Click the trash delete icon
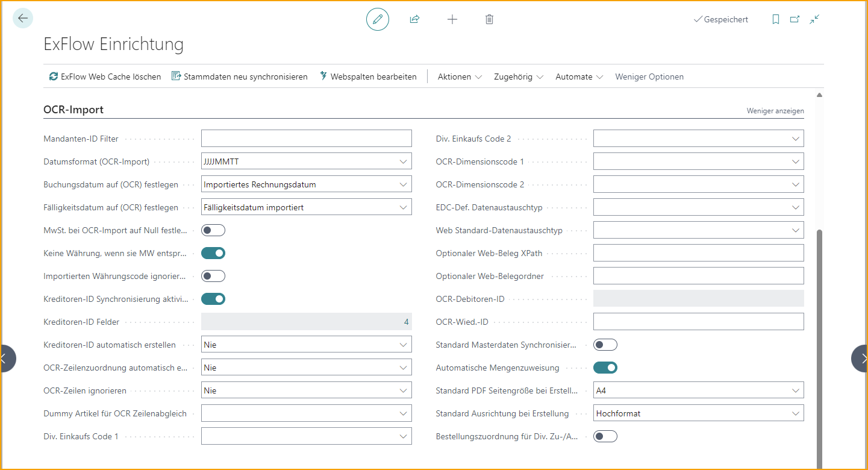This screenshot has height=470, width=868. click(x=490, y=19)
